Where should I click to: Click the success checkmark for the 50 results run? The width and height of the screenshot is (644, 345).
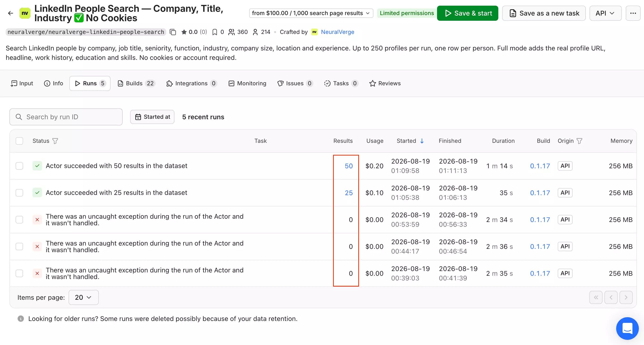click(x=37, y=166)
